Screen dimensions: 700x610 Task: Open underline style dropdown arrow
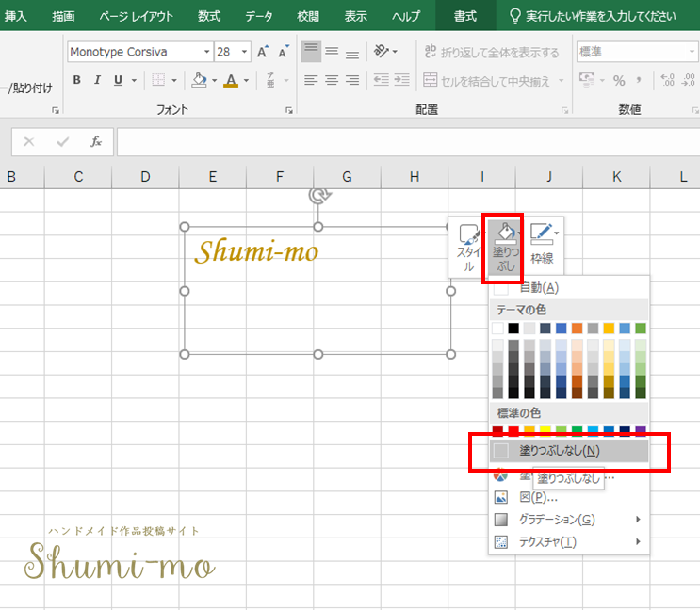[134, 81]
